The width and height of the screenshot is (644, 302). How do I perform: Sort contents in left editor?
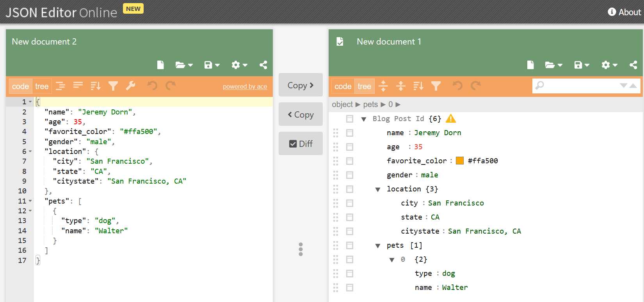96,86
